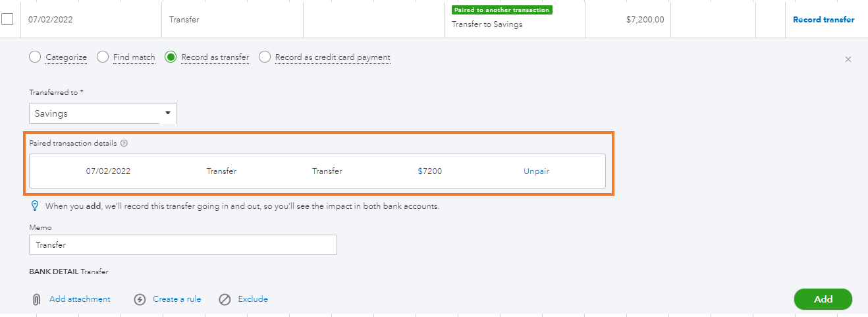Click the Record transfer link
Image resolution: width=868 pixels, height=317 pixels.
823,20
